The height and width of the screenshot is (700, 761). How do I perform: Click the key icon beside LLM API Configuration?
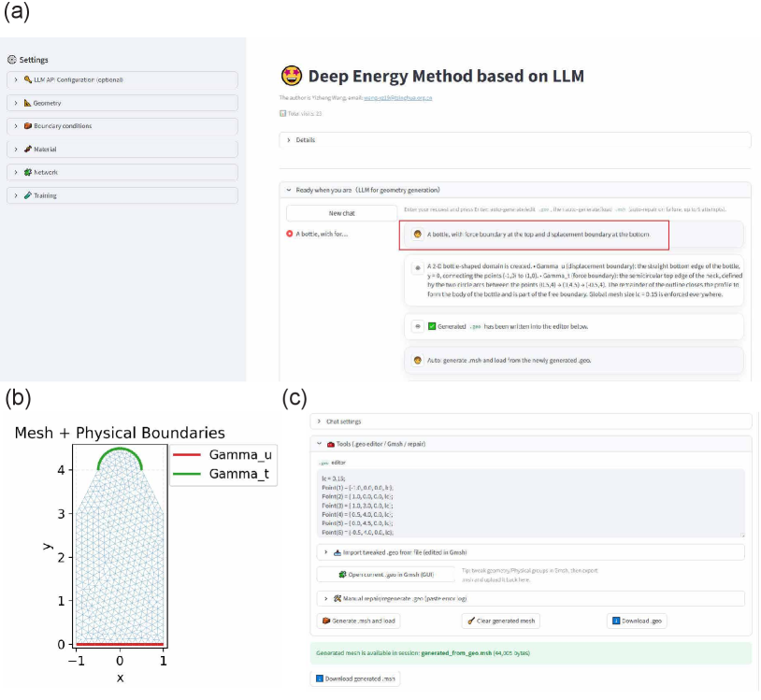coord(28,79)
